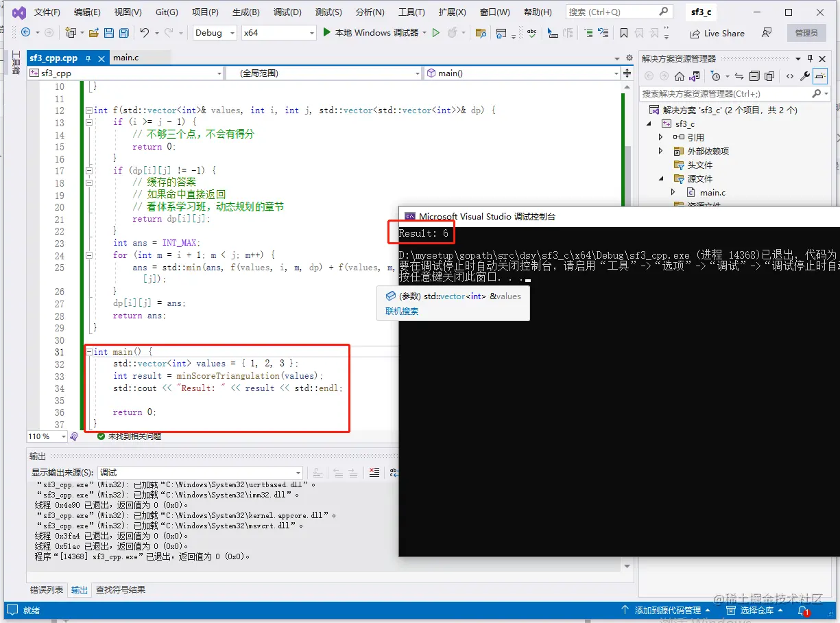This screenshot has height=623, width=840.
Task: Click the Save All double-floppy icon
Action: (x=123, y=32)
